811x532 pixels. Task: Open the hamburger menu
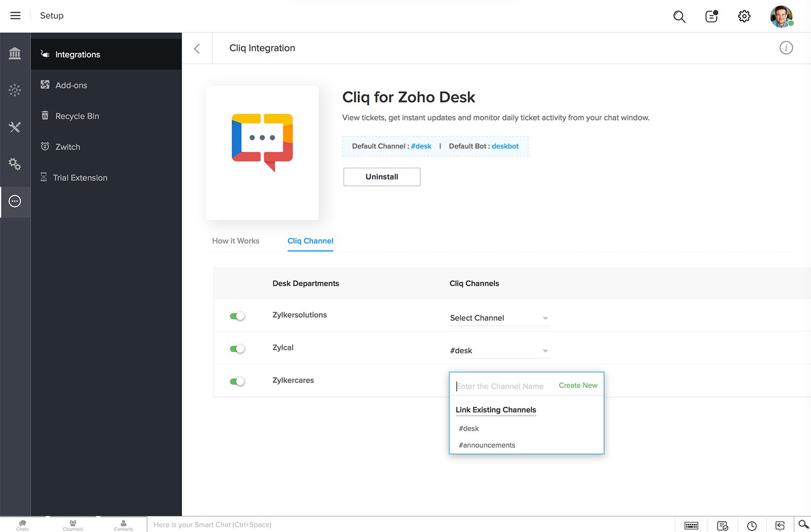click(15, 16)
